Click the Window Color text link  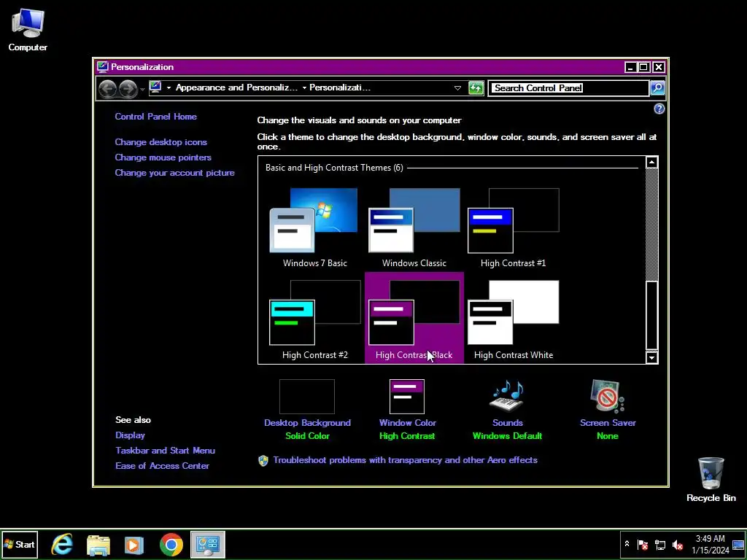(407, 423)
